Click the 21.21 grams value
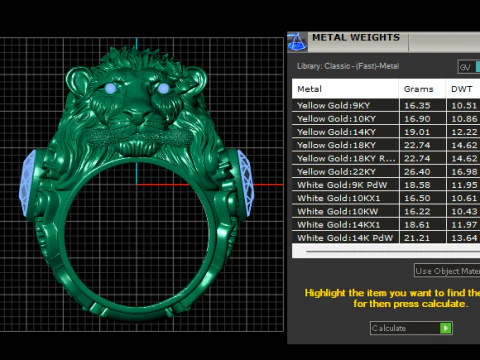This screenshot has height=360, width=480. pyautogui.click(x=417, y=238)
